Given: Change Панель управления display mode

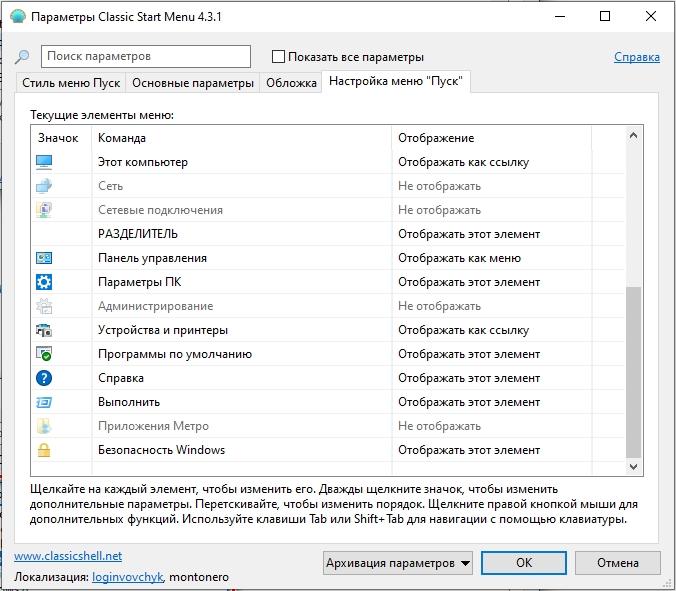Looking at the screenshot, I should coord(460,258).
